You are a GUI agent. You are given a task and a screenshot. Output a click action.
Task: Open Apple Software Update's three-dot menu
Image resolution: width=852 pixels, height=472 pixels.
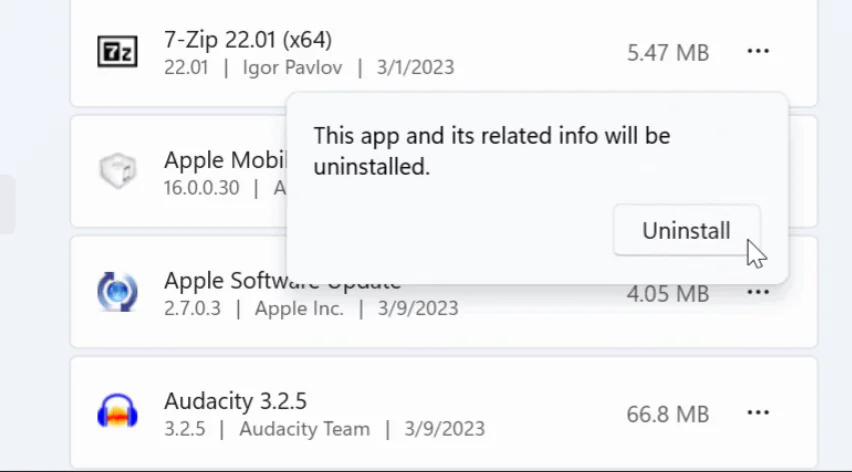pos(758,293)
